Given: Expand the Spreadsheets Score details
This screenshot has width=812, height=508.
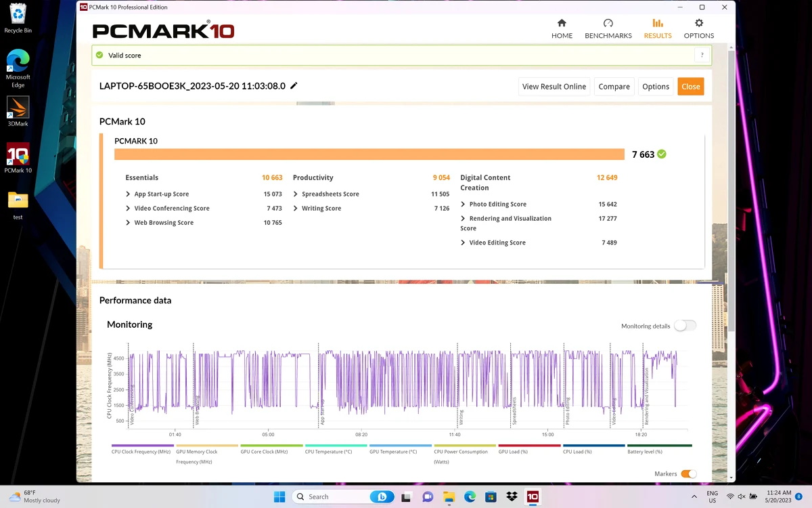Looking at the screenshot, I should (326, 194).
